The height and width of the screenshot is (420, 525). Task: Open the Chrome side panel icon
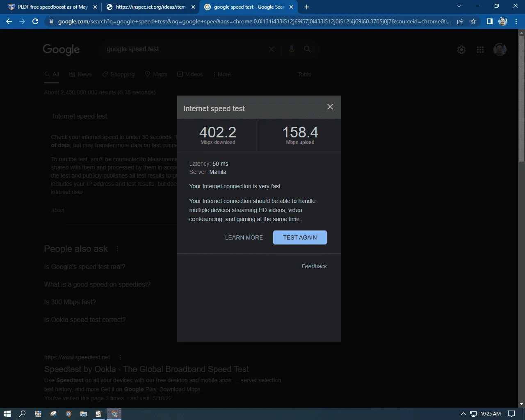489,21
